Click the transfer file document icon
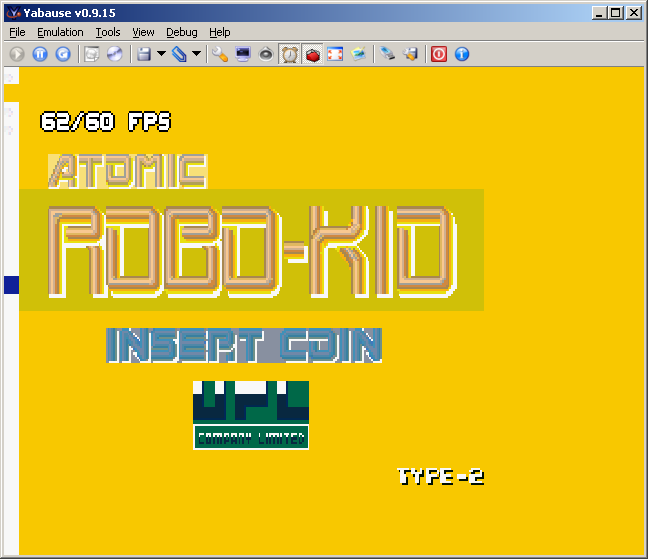The image size is (648, 559). coord(92,54)
